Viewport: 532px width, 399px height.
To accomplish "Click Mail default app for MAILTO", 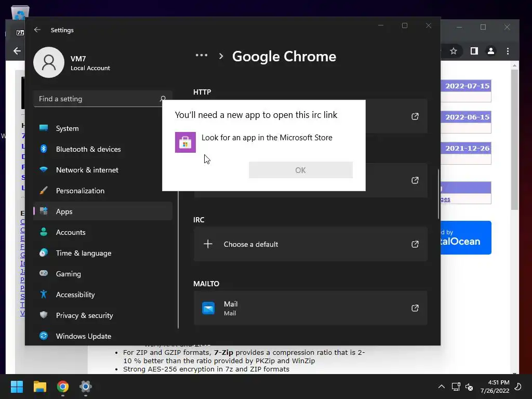I will (x=311, y=308).
